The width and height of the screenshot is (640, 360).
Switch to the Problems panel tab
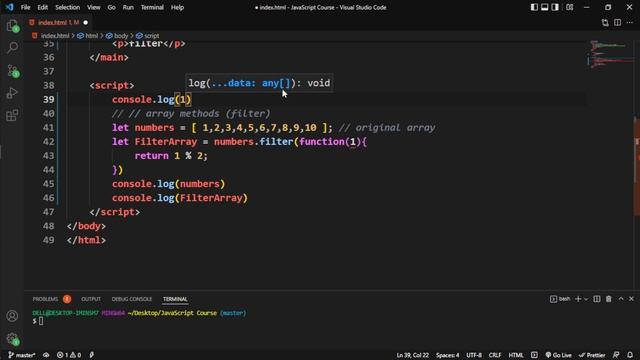click(45, 299)
